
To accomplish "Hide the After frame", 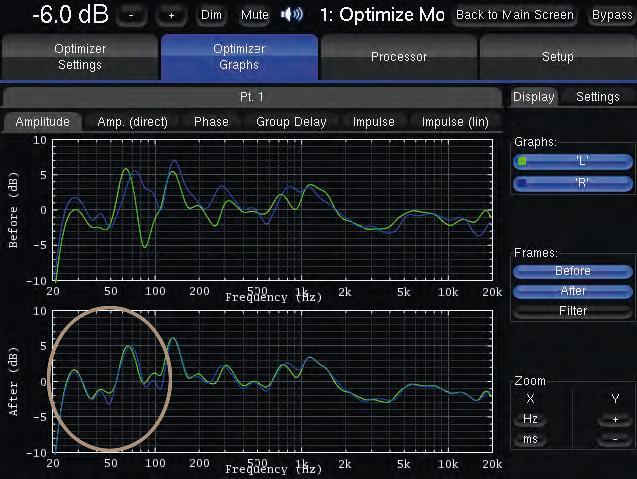I will coord(572,291).
